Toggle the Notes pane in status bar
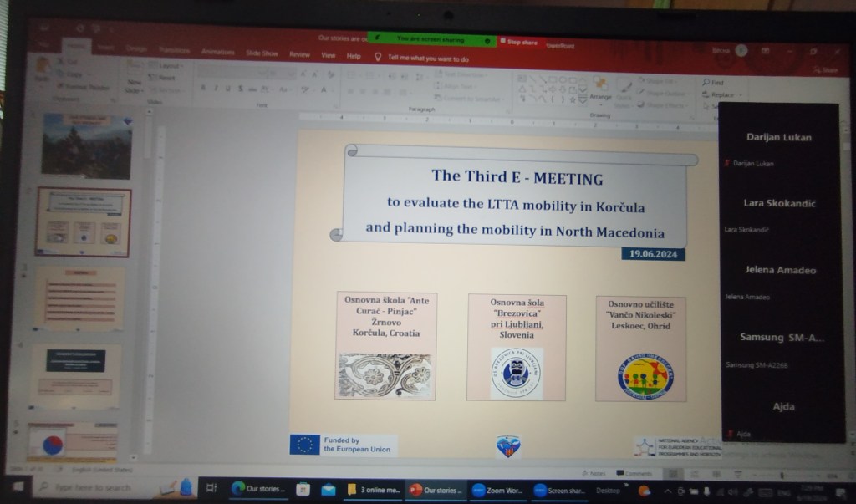856x504 pixels. [x=597, y=473]
